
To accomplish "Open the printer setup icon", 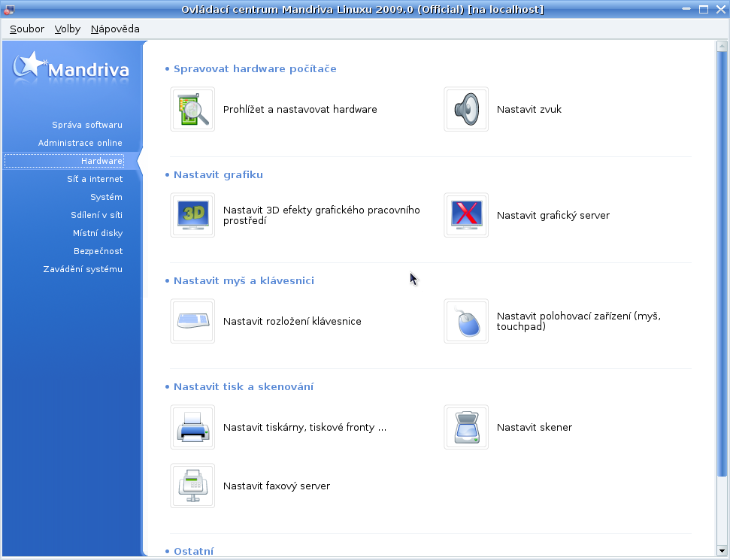I will pos(192,427).
